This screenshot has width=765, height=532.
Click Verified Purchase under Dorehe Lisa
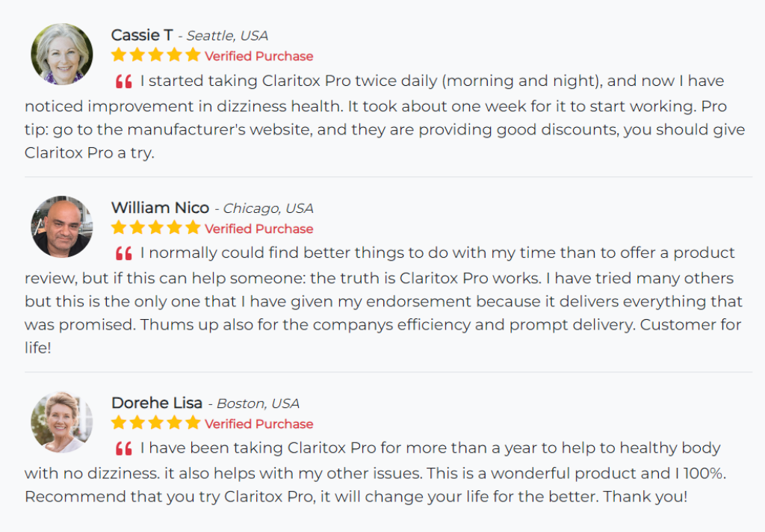pos(259,424)
